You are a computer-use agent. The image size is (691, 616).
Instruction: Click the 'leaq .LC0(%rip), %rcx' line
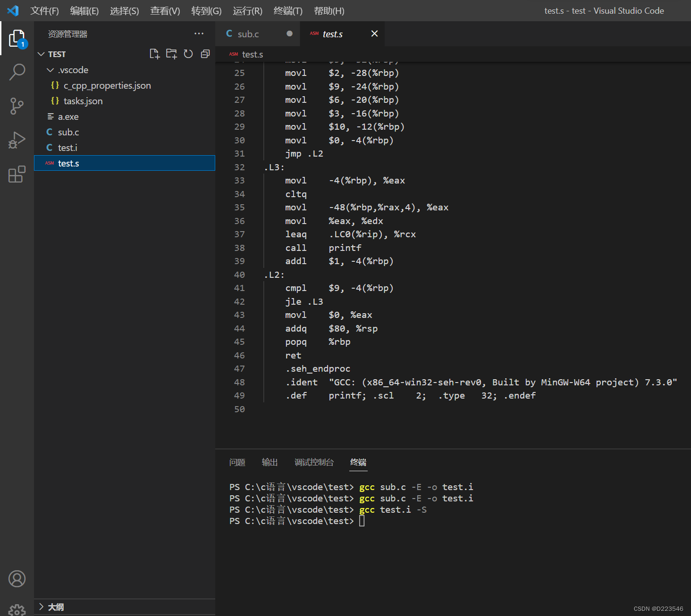click(x=351, y=234)
